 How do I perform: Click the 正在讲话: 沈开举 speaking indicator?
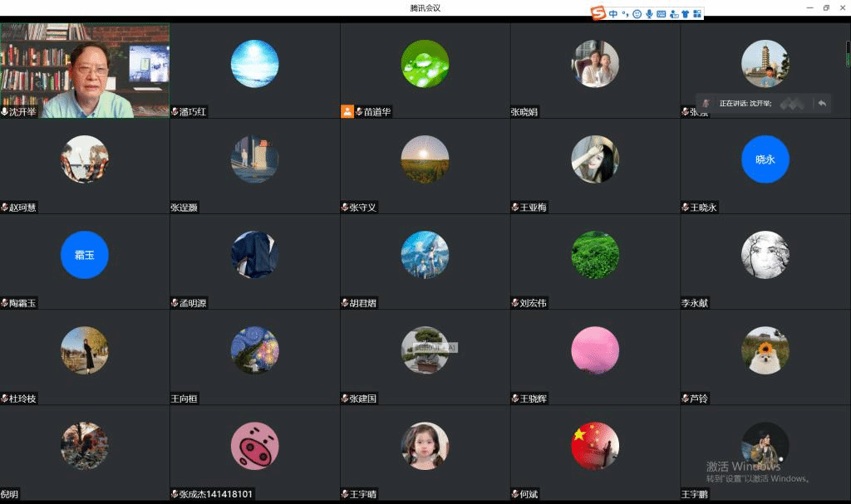(x=745, y=103)
